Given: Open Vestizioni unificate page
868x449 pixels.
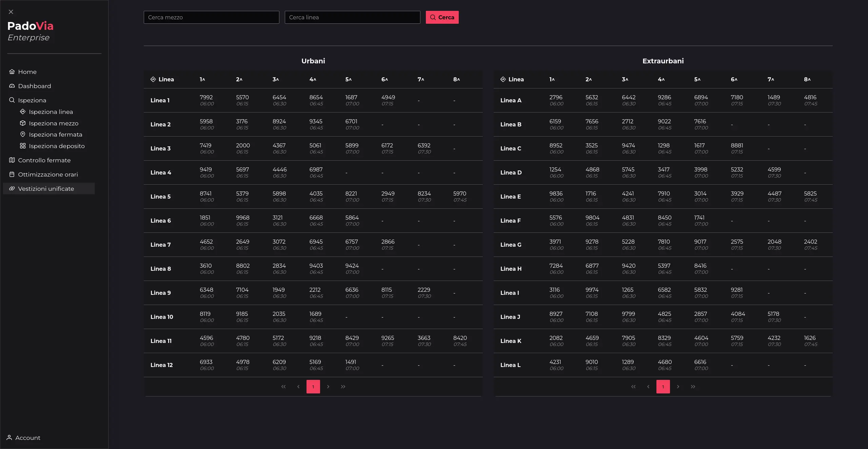Looking at the screenshot, I should tap(49, 188).
